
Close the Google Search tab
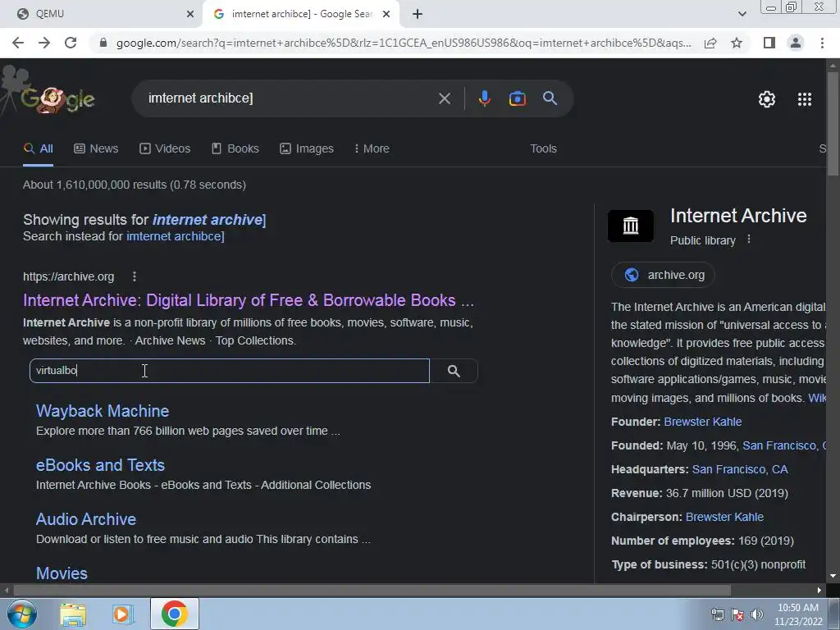click(386, 14)
